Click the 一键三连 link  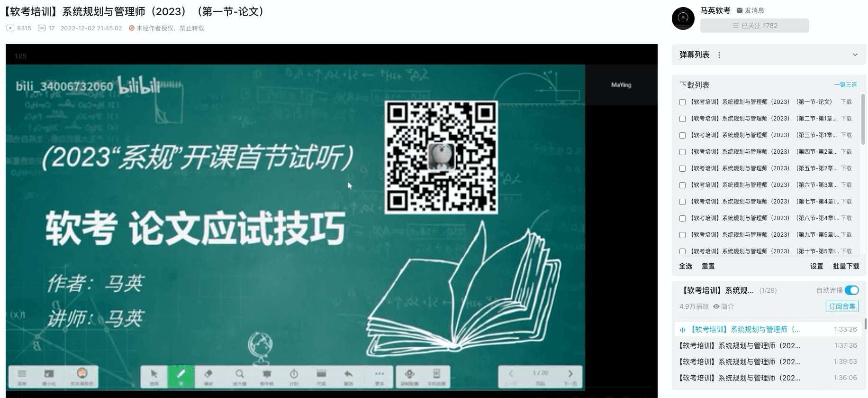tap(846, 85)
